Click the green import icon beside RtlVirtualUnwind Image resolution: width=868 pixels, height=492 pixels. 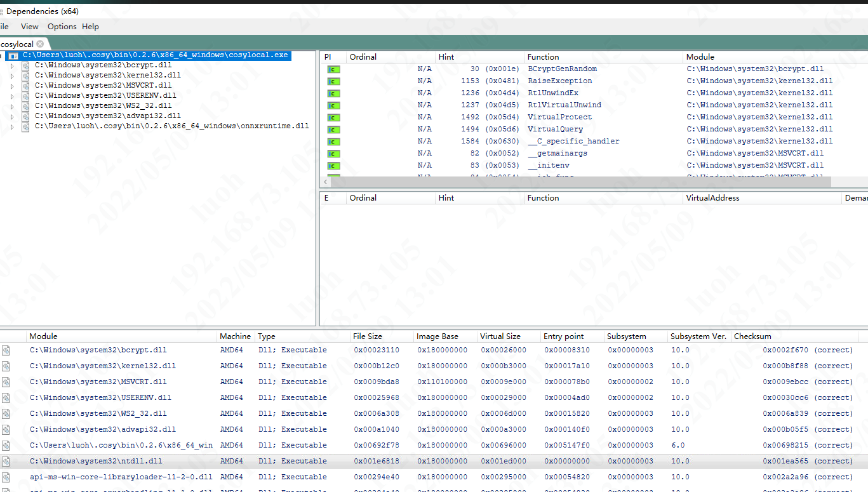coord(334,105)
